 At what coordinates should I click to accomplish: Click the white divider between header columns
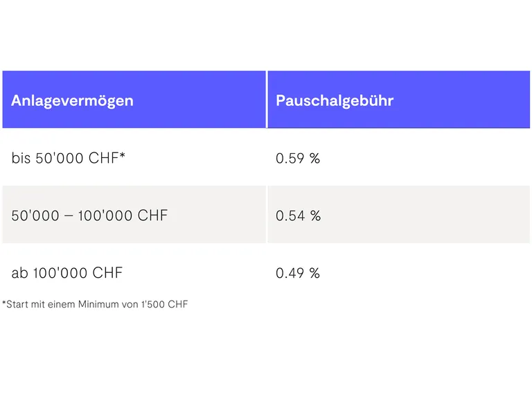pos(267,100)
